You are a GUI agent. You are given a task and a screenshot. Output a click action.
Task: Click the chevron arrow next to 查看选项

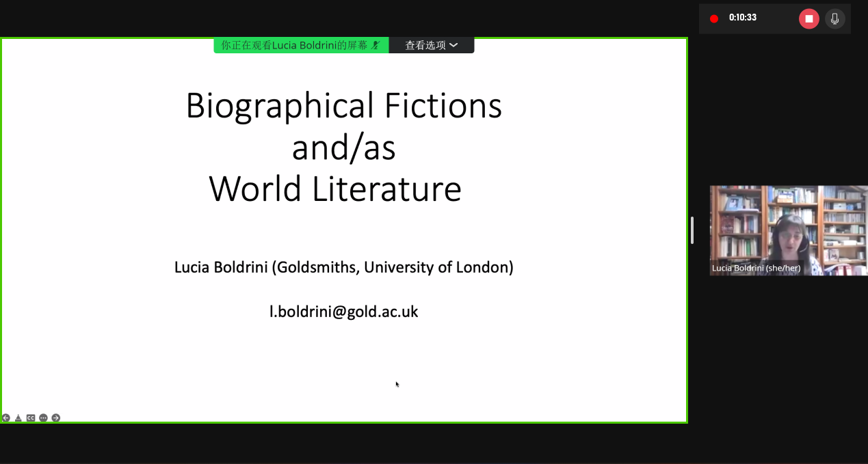point(453,45)
